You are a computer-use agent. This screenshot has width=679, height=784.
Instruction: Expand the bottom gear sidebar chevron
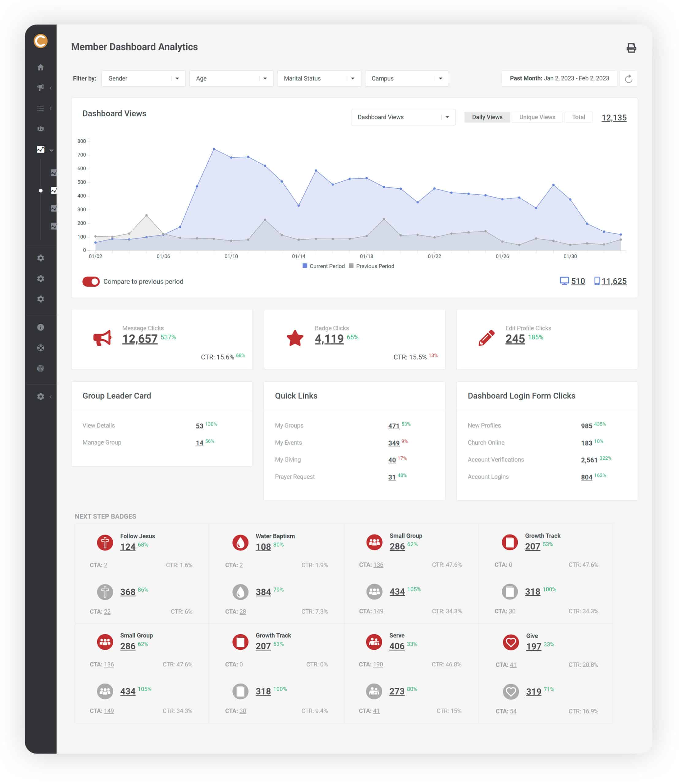pyautogui.click(x=51, y=397)
